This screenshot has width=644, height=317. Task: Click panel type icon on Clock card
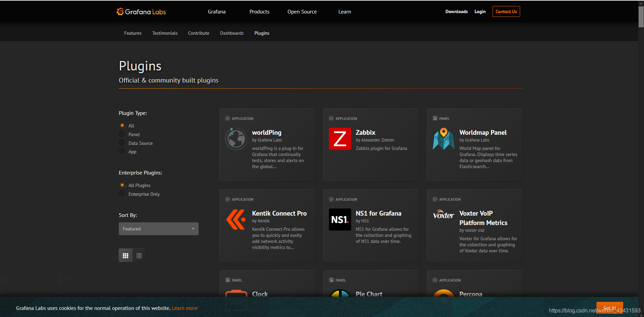click(x=228, y=280)
